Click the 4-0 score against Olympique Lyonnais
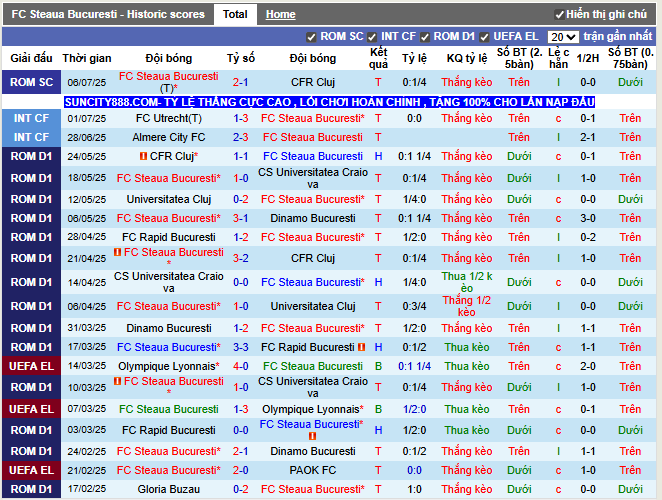 [x=241, y=366]
